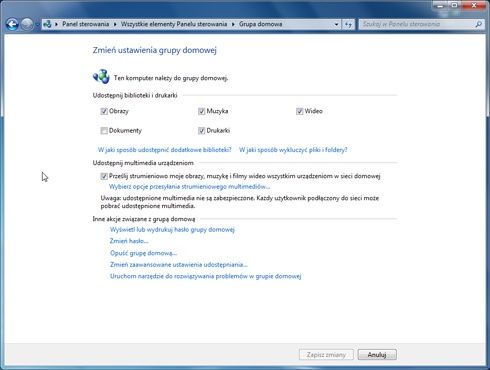Uncheck the Wideo checkbox
The height and width of the screenshot is (370, 490).
click(299, 111)
